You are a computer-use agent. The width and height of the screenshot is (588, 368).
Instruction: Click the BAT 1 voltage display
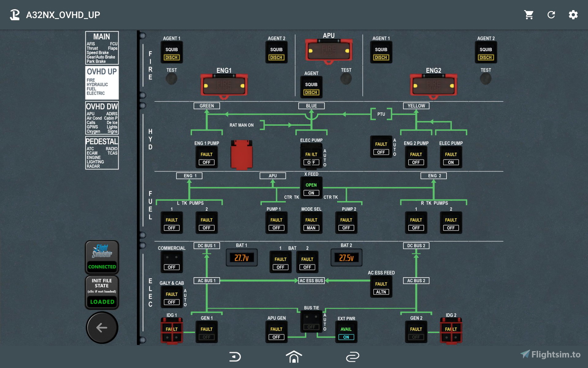(x=242, y=257)
